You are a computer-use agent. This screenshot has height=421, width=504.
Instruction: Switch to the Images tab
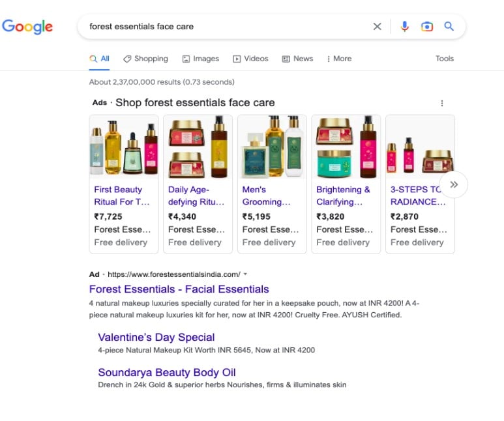(x=201, y=59)
